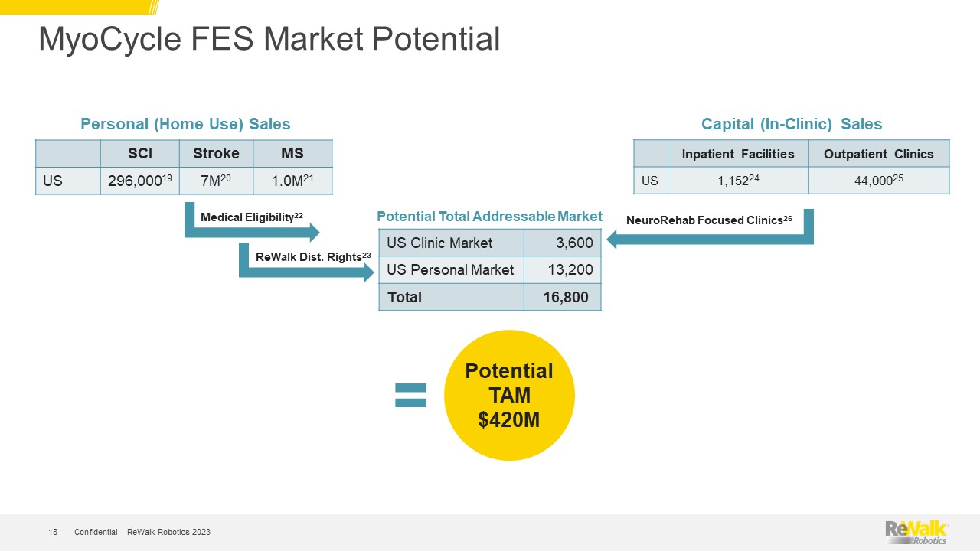This screenshot has height=551, width=980.
Task: Select the Confidential – ReWalk Robotics 2023 footer text
Action: click(x=142, y=532)
